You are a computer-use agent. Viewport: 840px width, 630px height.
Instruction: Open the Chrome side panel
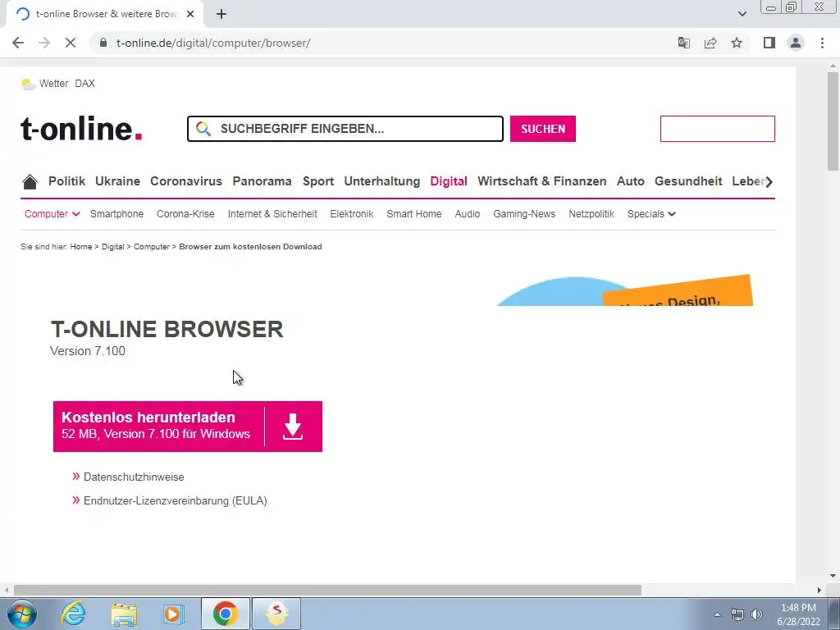point(769,43)
